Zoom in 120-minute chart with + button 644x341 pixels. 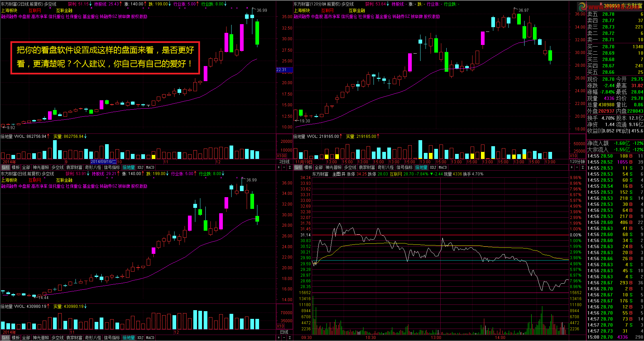pyautogui.click(x=572, y=167)
